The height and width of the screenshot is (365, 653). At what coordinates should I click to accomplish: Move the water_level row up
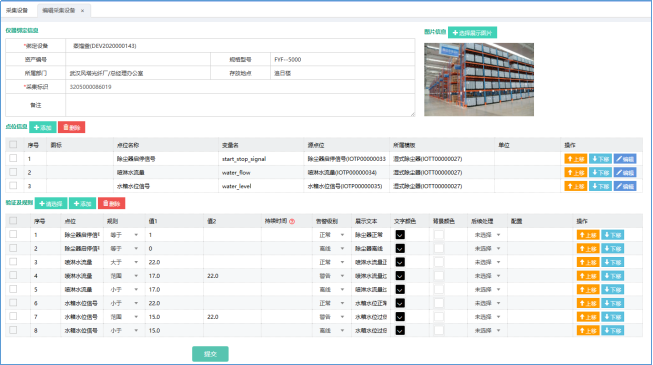(x=576, y=186)
